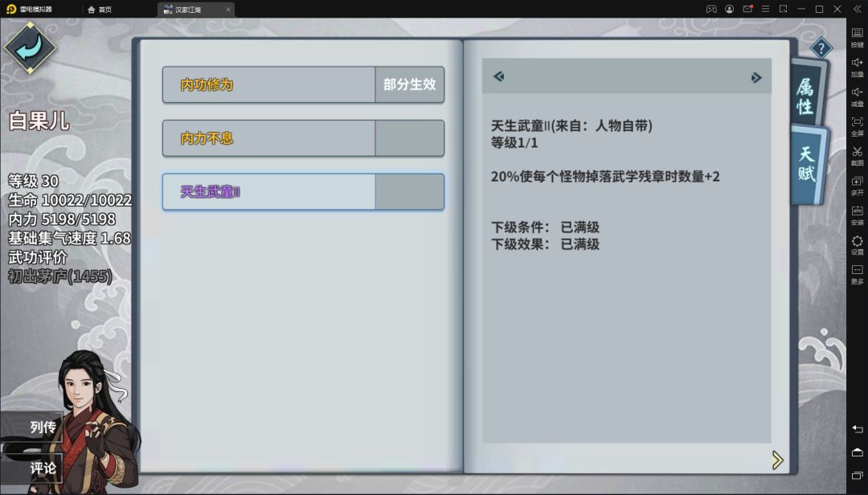Click the 20%使每个怪物掉落 effect description
The height and width of the screenshot is (495, 868).
coord(605,177)
